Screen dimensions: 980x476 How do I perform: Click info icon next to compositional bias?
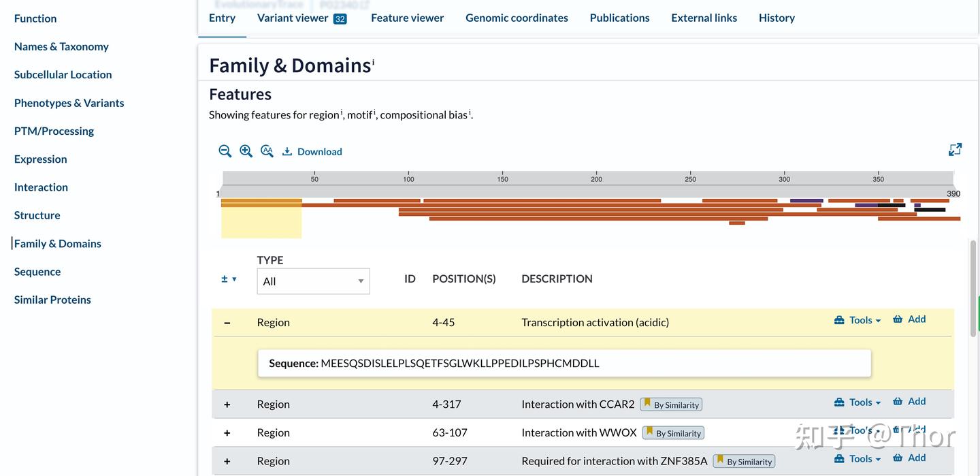click(470, 112)
